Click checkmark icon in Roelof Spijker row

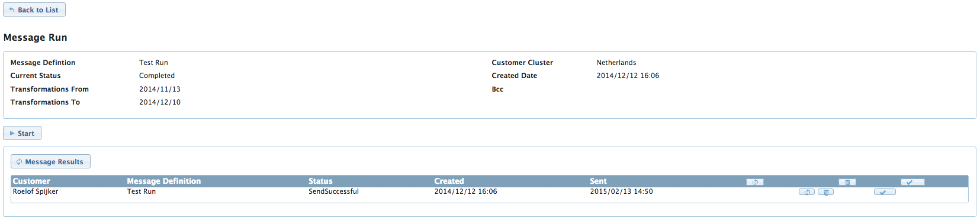tap(885, 192)
